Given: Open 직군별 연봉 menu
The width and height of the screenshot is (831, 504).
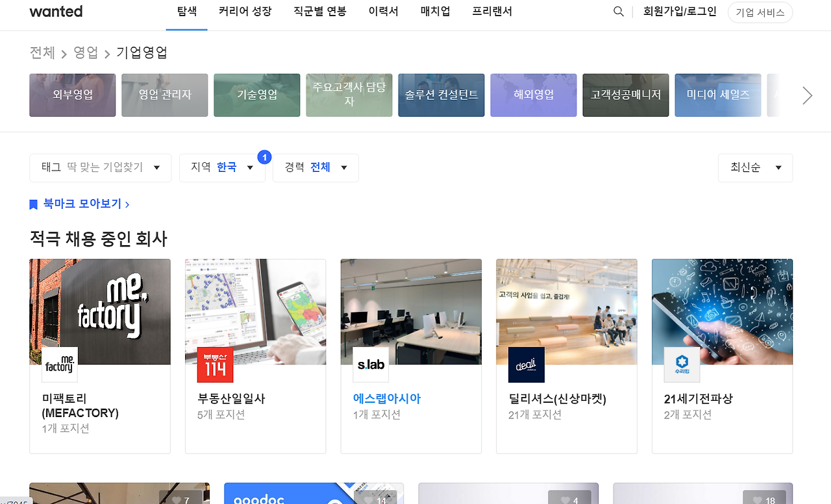Looking at the screenshot, I should (x=319, y=12).
